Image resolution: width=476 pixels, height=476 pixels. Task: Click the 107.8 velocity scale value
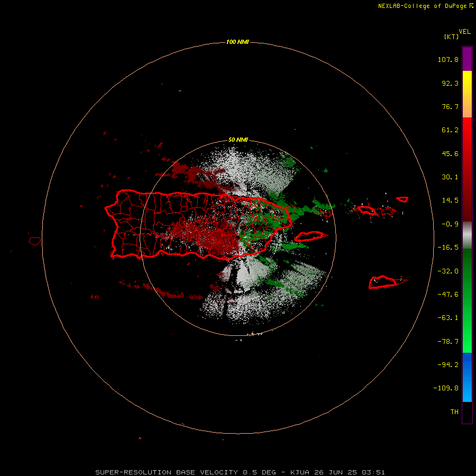(448, 59)
